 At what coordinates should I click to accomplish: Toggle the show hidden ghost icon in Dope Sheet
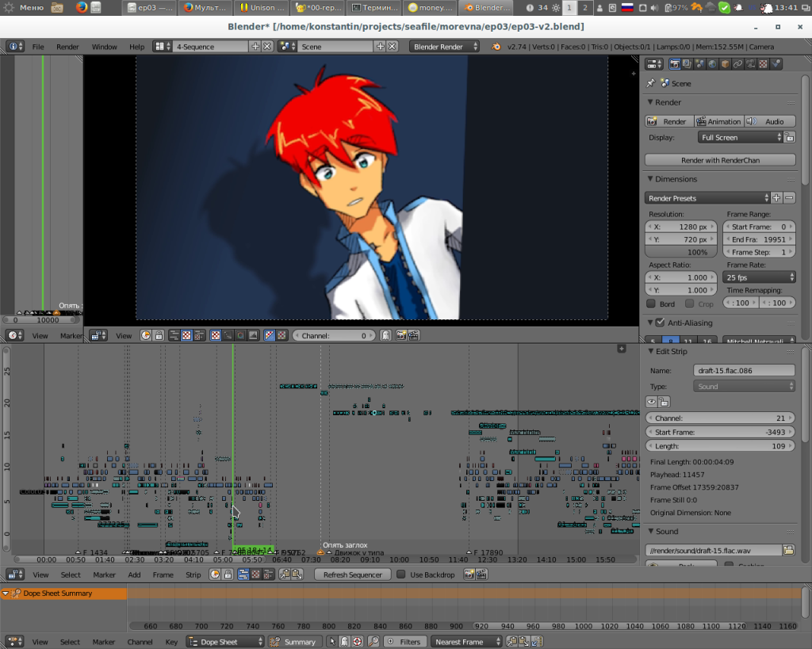tap(344, 642)
